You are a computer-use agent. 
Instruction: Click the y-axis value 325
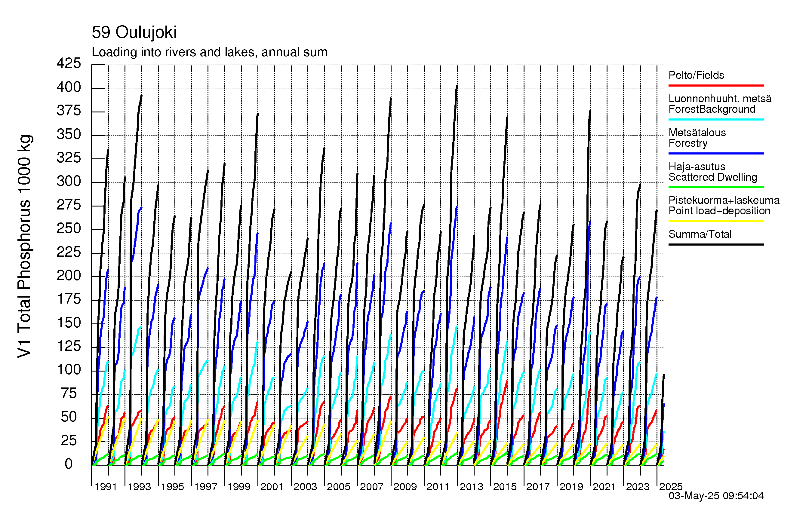coord(69,158)
